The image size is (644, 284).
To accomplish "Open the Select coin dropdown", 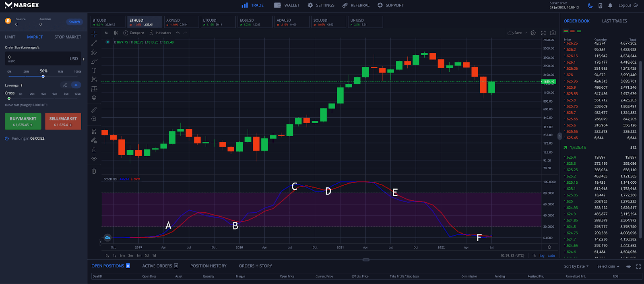I will [608, 266].
